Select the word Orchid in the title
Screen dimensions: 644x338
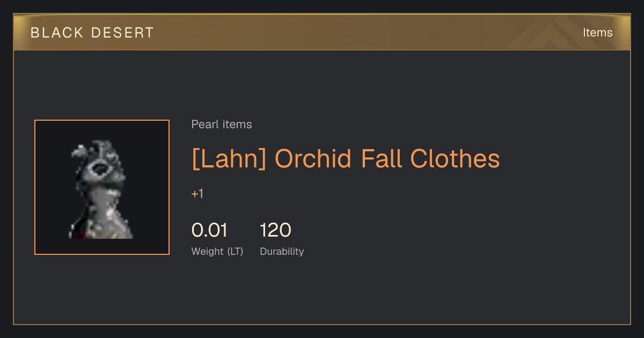pos(313,159)
